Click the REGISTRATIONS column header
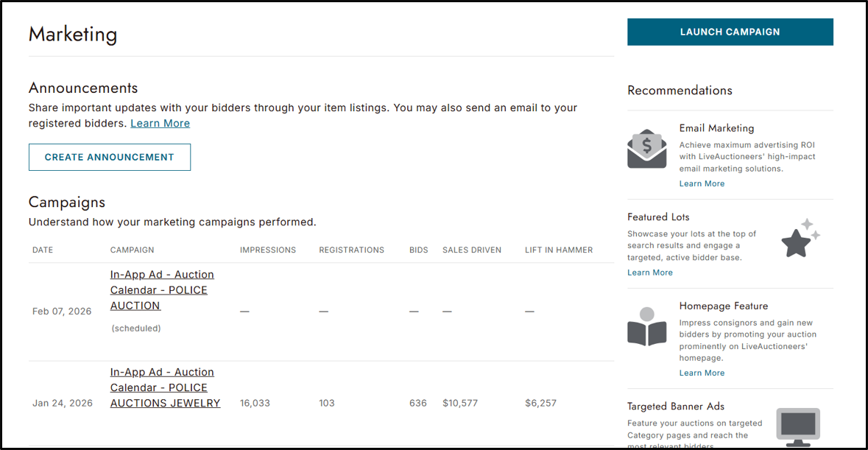Image resolution: width=868 pixels, height=450 pixels. (x=351, y=250)
